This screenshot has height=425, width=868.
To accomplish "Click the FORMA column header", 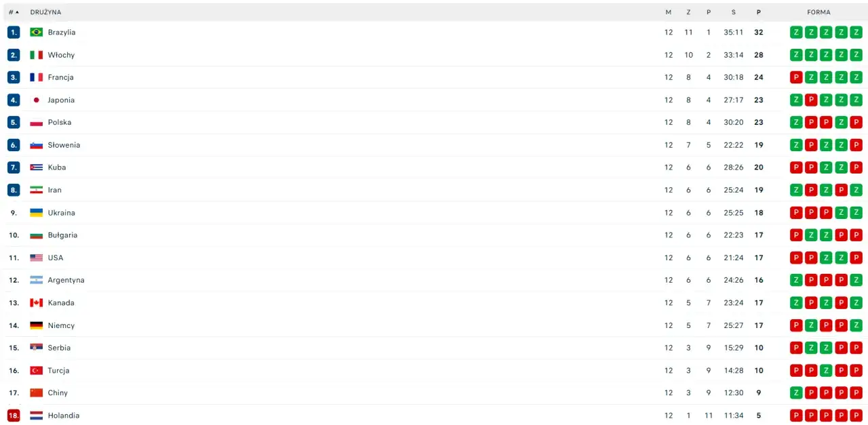I will pyautogui.click(x=818, y=12).
